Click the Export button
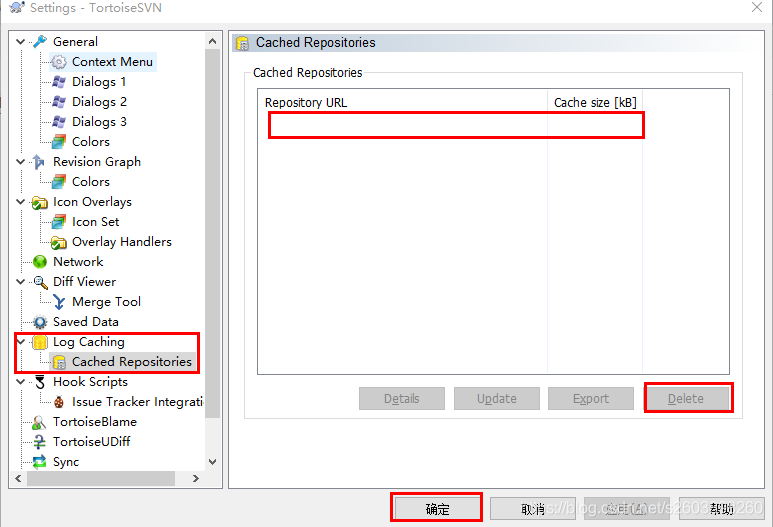The image size is (773, 527). click(591, 398)
